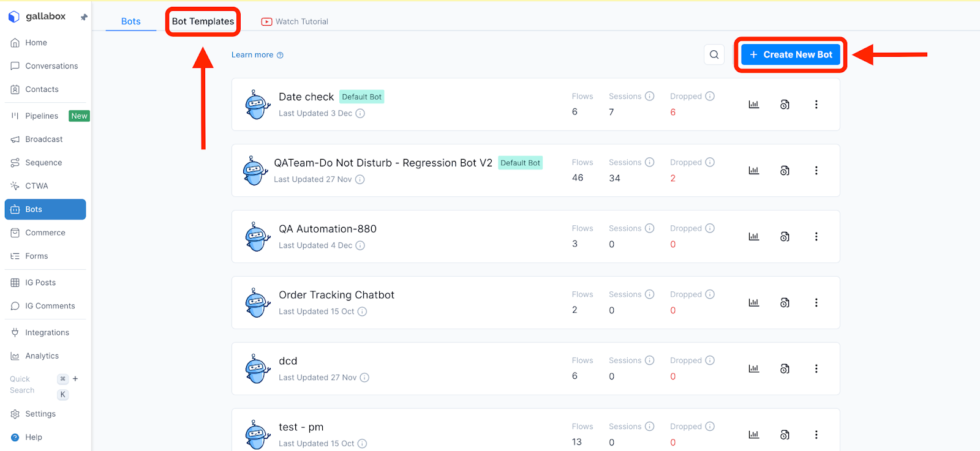Open three-dot menu for QA Automation-880

point(816,237)
